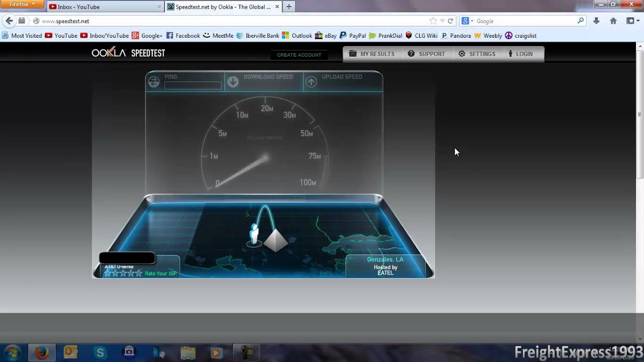644x362 pixels.
Task: Open the YouTube bookmark
Action: [61, 36]
